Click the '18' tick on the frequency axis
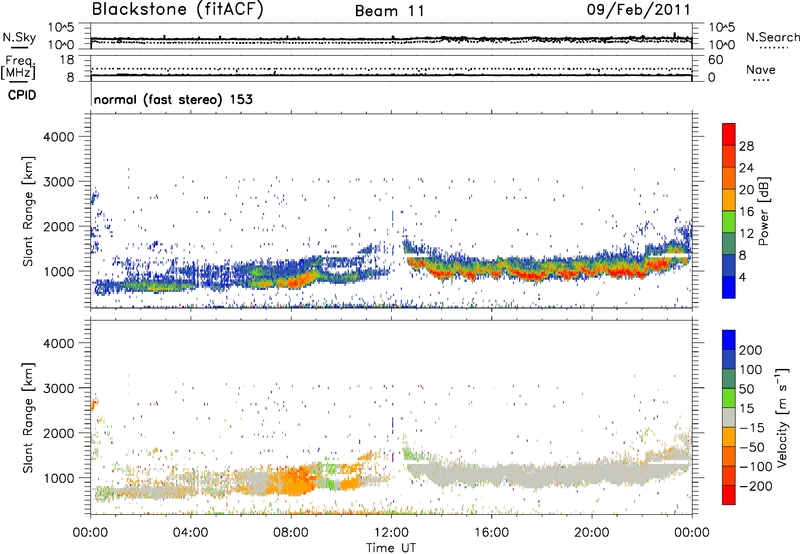800x554 pixels. [x=66, y=60]
